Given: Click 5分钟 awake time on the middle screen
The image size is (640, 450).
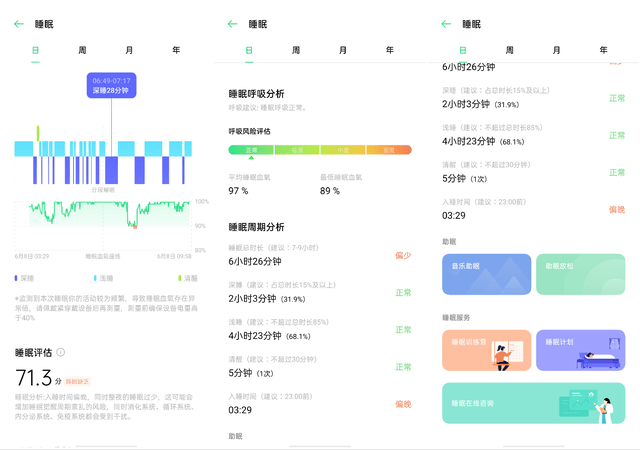Looking at the screenshot, I should 240,373.
